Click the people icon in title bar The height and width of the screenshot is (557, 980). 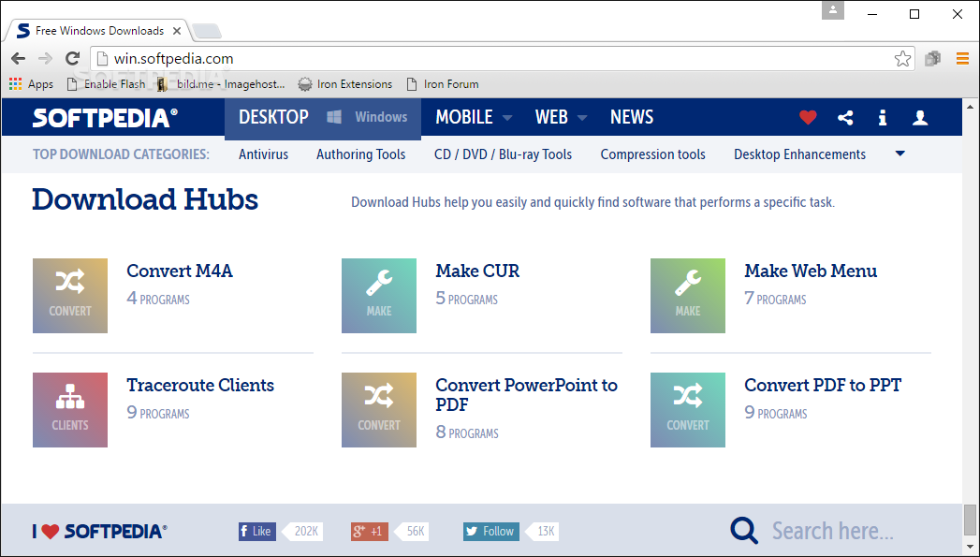point(833,10)
